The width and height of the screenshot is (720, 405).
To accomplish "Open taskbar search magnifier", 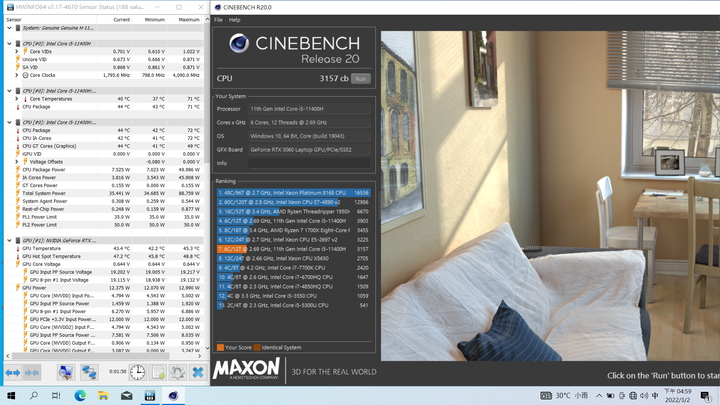I will point(34,395).
